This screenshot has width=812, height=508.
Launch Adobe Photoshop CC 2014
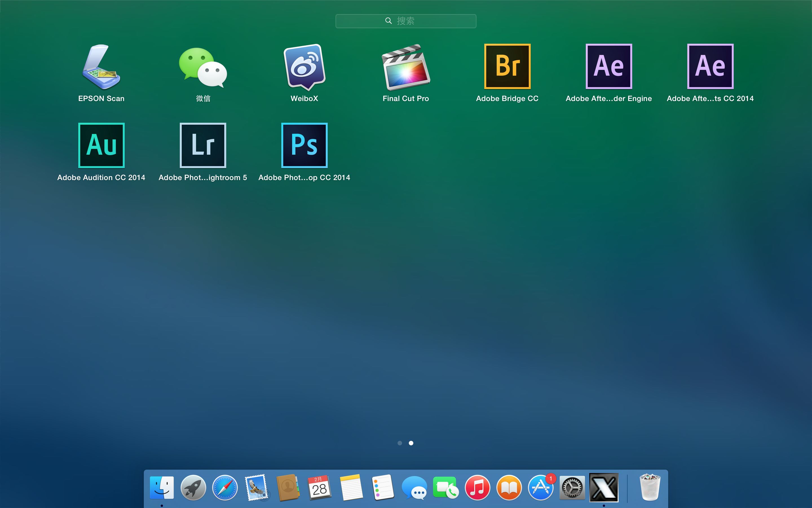tap(304, 145)
